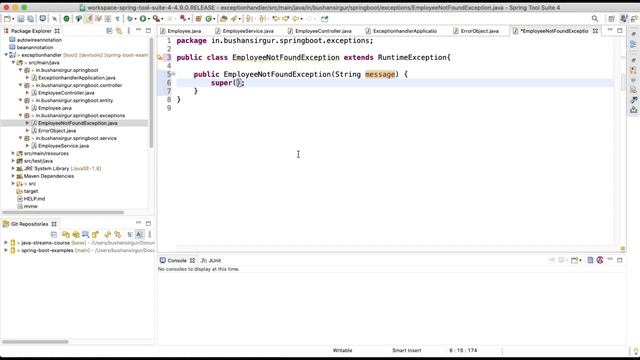Select ErrorObject.java in Package Explorer

57,131
